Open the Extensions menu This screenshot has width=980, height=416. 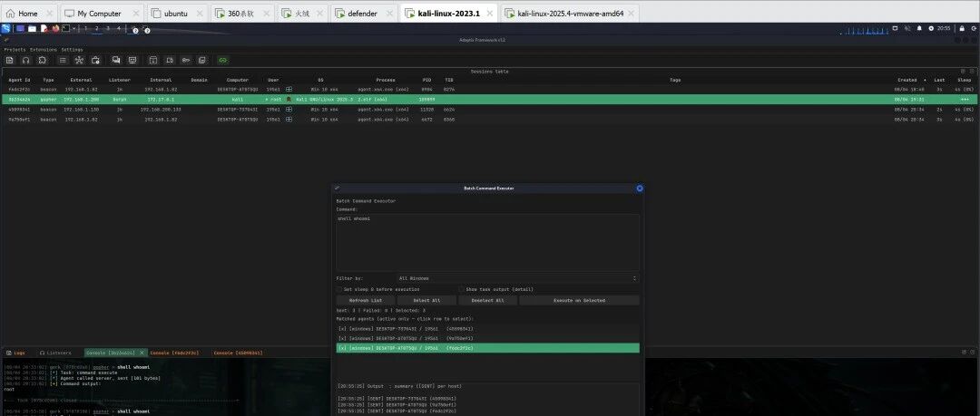[x=44, y=49]
